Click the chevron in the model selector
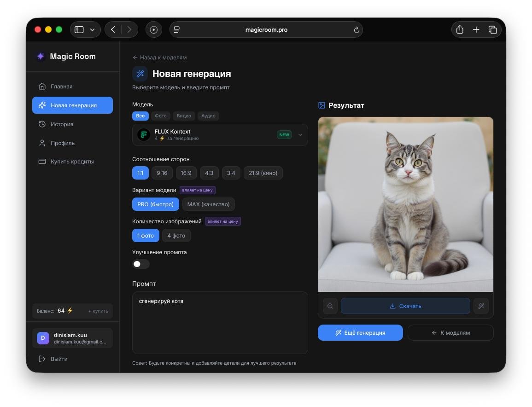This screenshot has width=532, height=407. tap(300, 134)
